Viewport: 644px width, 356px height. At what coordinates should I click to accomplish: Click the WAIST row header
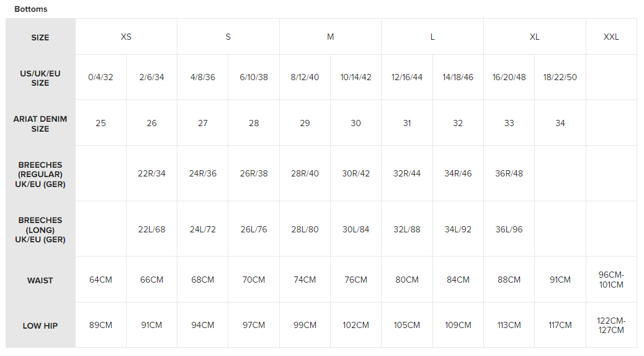pos(40,280)
